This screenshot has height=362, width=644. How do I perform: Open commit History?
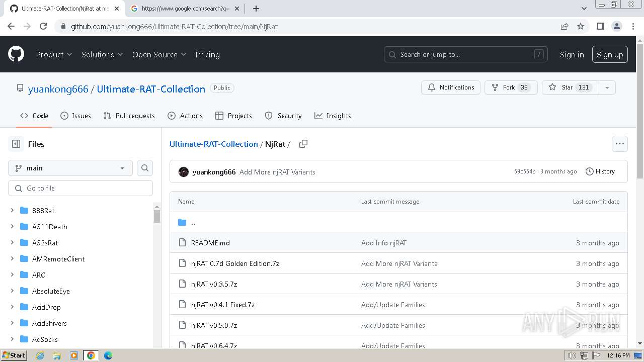600,171
